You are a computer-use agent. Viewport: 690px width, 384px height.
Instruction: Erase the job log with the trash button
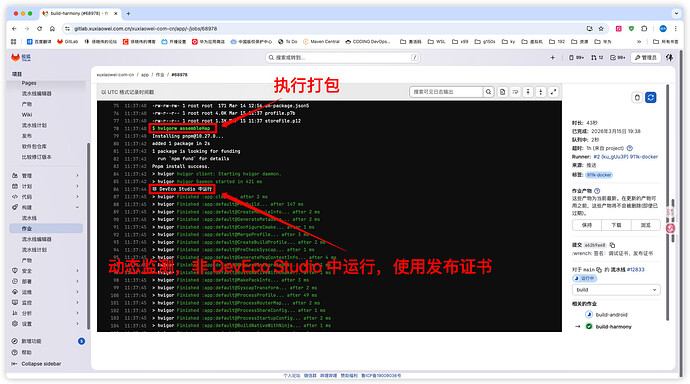click(x=637, y=97)
